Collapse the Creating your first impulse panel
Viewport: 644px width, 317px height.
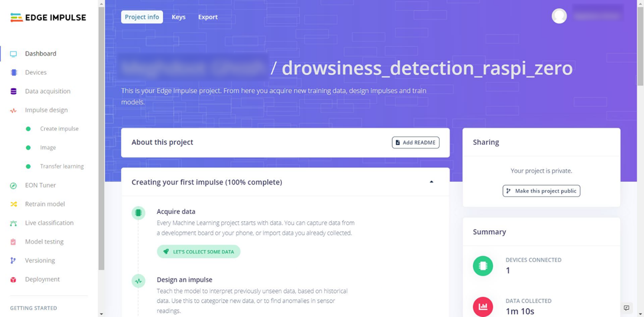pos(431,182)
